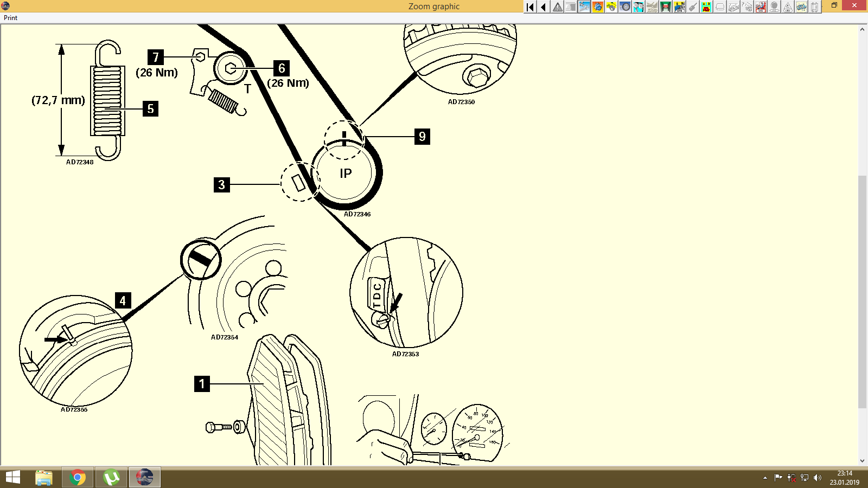The image size is (868, 488).
Task: Open File Explorer from the taskbar
Action: pyautogui.click(x=43, y=478)
